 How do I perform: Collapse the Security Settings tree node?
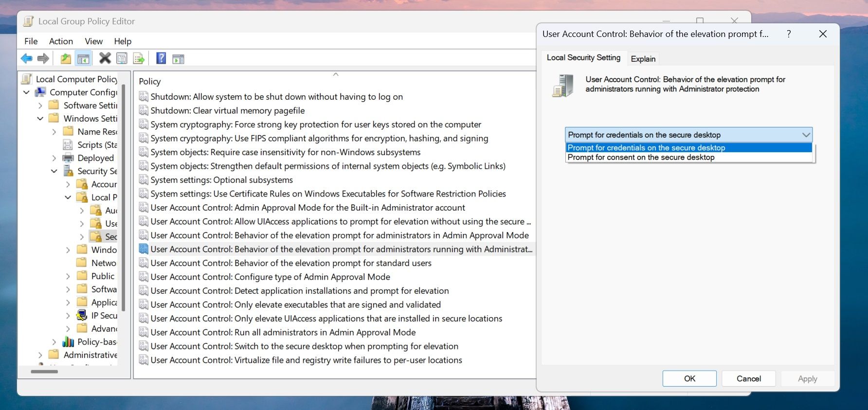pos(54,171)
